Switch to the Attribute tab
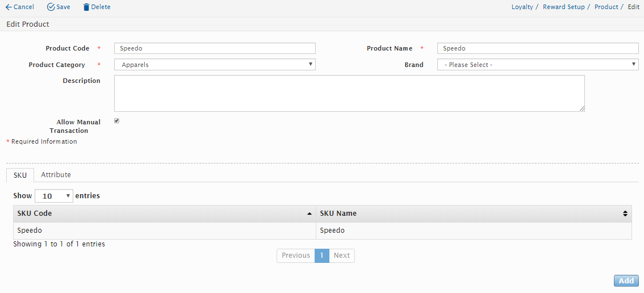 point(56,175)
